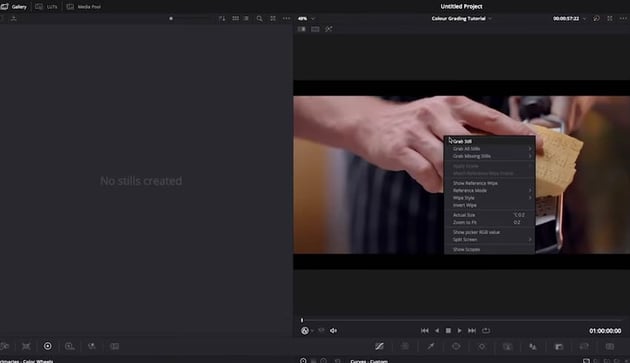Open the 3D palette icon
This screenshot has height=363, width=630.
coord(610,346)
